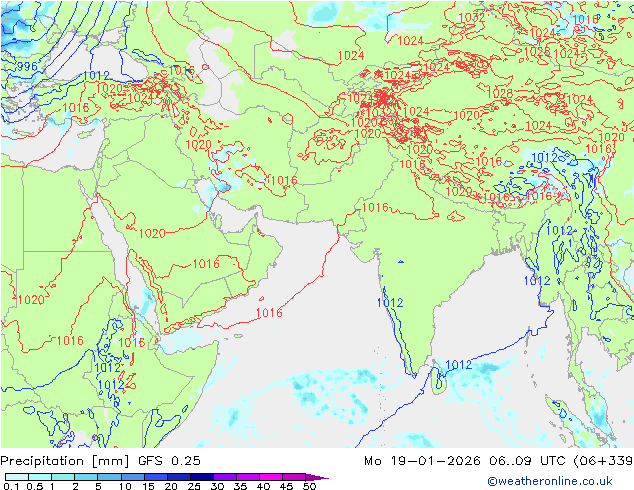Screen dimensions: 634x490
Task: Click the 'Precipitation [mm] GFS 0.25' title
Action: [100, 461]
